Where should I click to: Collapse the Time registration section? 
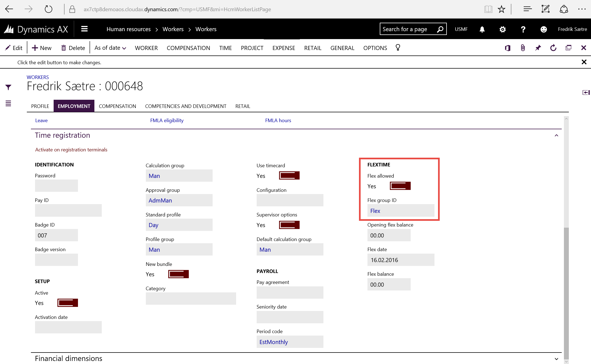[556, 136]
